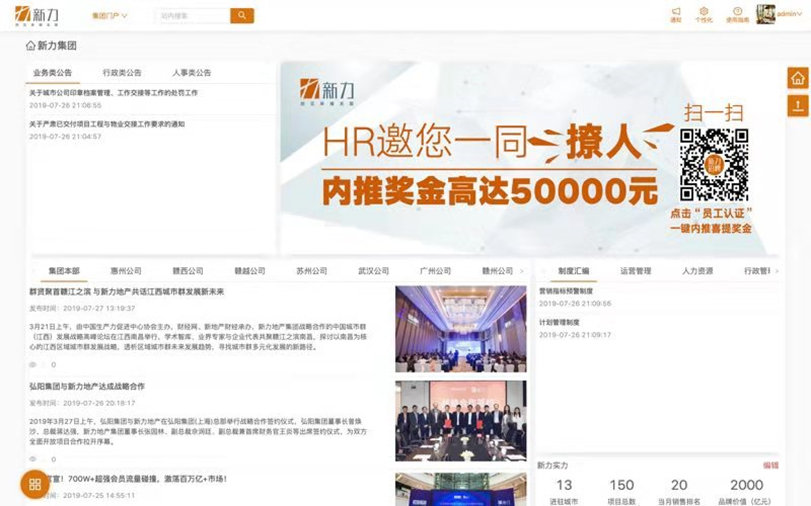Click the 编辑 link in 新力实力
The height and width of the screenshot is (506, 811).
click(x=771, y=466)
